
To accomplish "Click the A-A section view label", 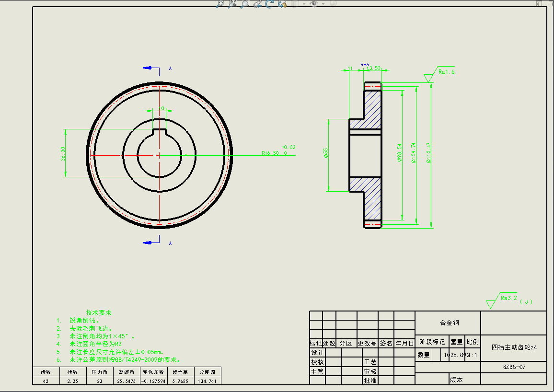I will click(x=365, y=64).
